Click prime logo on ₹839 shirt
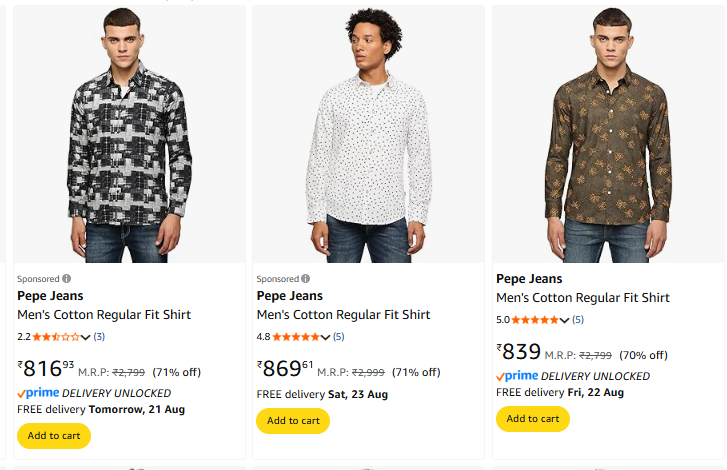Viewport: 727px width, 470px height. 517,376
